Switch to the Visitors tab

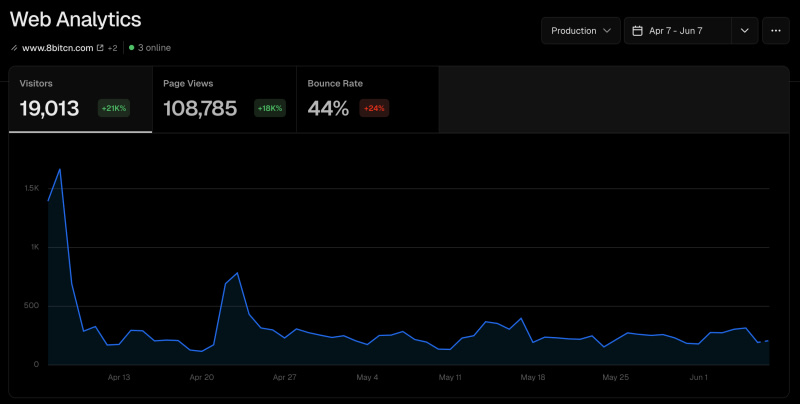(80, 99)
